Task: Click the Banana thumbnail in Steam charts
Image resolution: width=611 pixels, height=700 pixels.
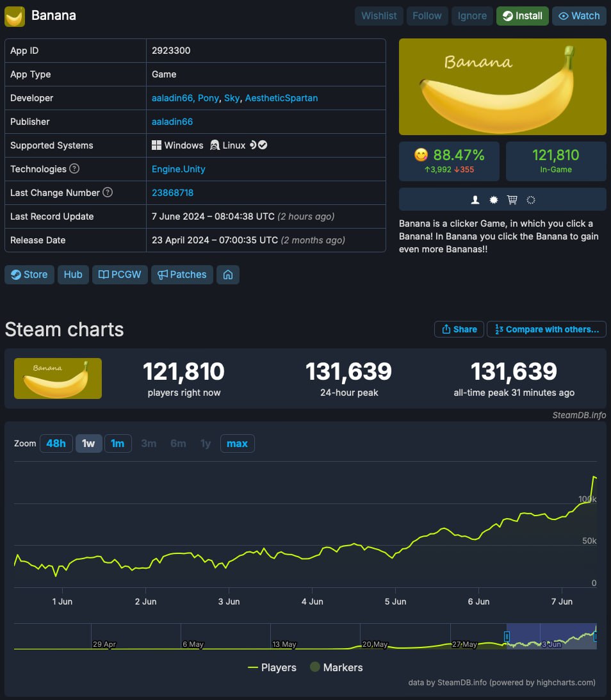Action: coord(58,378)
